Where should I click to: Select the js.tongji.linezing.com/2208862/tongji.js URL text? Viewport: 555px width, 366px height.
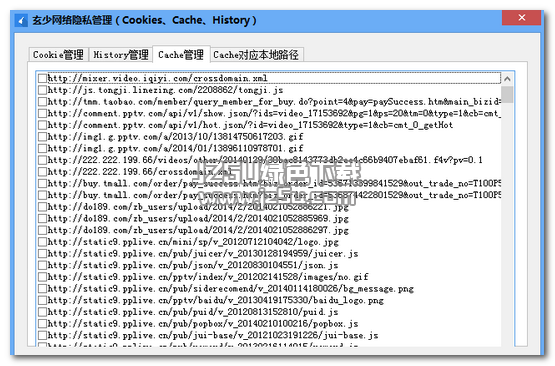[x=165, y=90]
